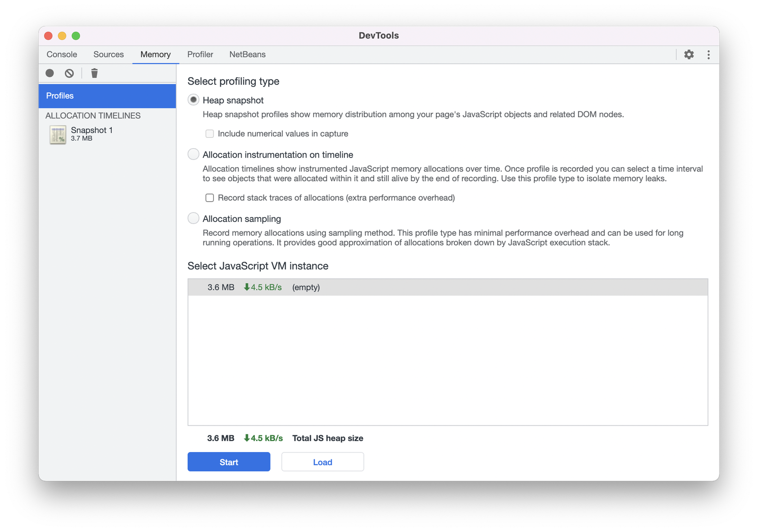The image size is (758, 532).
Task: Click the Start button
Action: 229,462
